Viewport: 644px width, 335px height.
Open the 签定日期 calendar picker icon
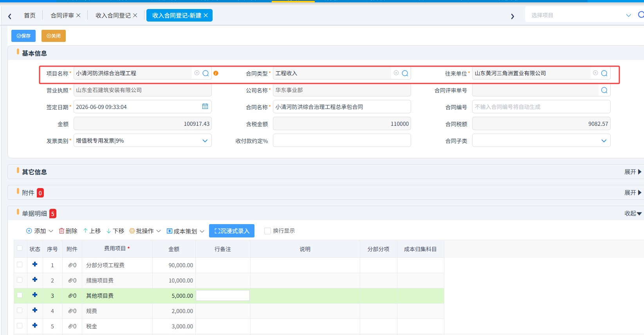point(205,106)
